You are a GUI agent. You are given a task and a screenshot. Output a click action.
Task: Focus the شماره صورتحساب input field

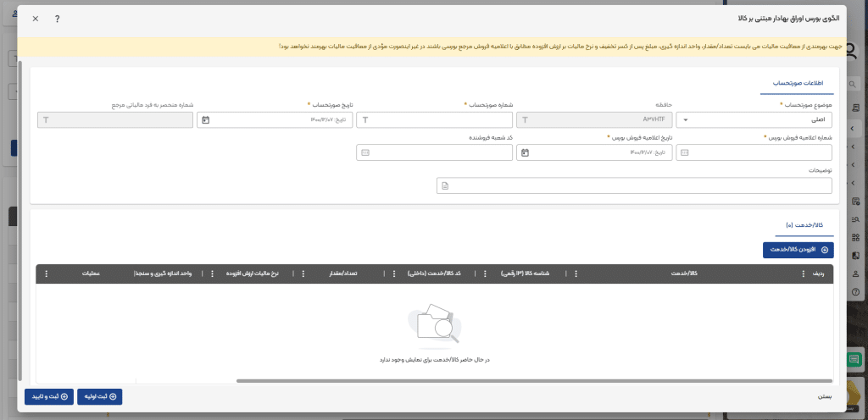coord(432,120)
